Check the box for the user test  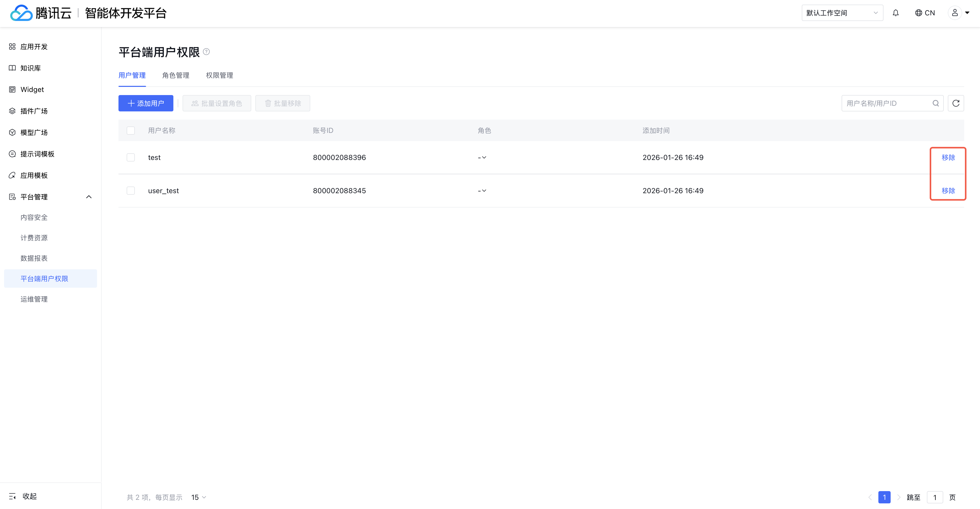[130, 157]
